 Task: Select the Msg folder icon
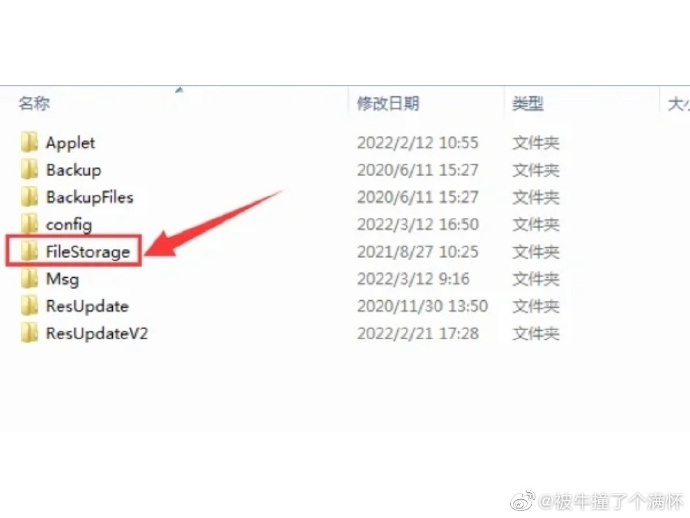[29, 279]
